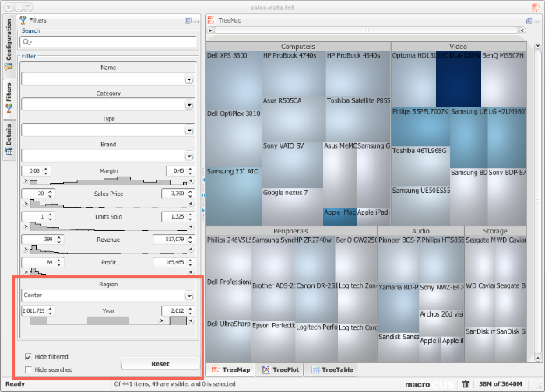Click the TreeMap view header icon
Image resolution: width=545 pixels, height=392 pixels.
(x=213, y=20)
